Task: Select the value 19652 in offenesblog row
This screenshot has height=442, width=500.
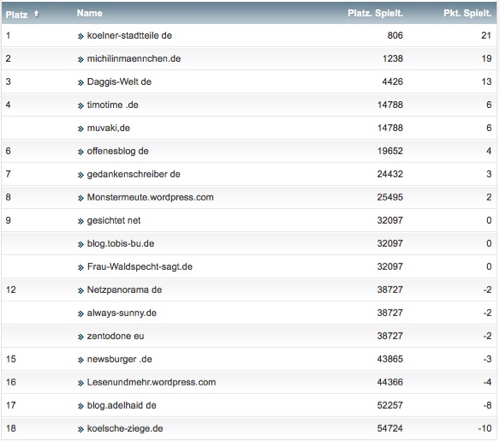Action: (x=390, y=151)
